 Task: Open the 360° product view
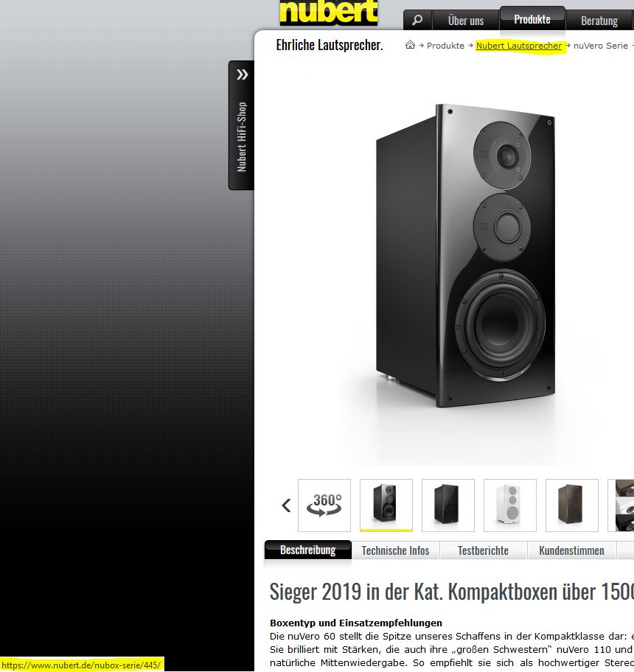click(x=324, y=505)
